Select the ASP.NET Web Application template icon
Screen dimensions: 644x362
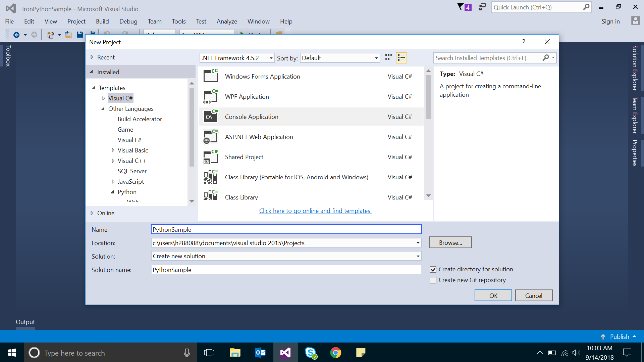(x=211, y=137)
